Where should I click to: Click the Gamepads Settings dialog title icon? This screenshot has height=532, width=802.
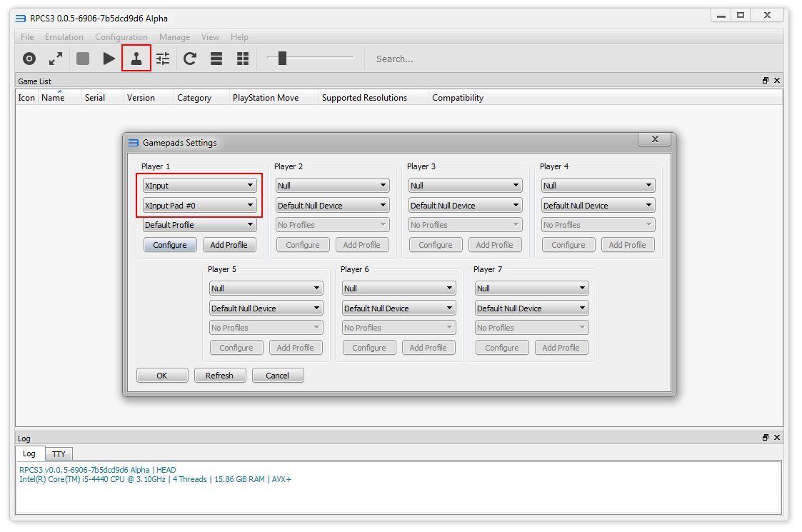tap(134, 143)
